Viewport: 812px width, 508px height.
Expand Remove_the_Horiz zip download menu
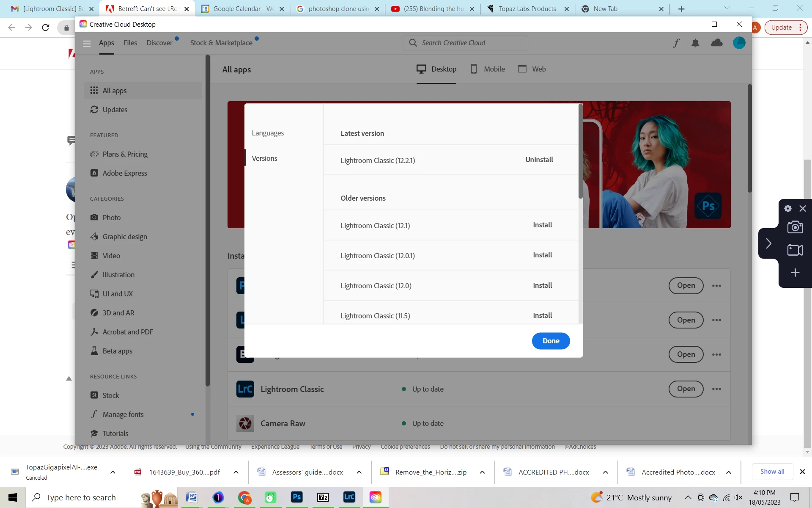(x=482, y=472)
